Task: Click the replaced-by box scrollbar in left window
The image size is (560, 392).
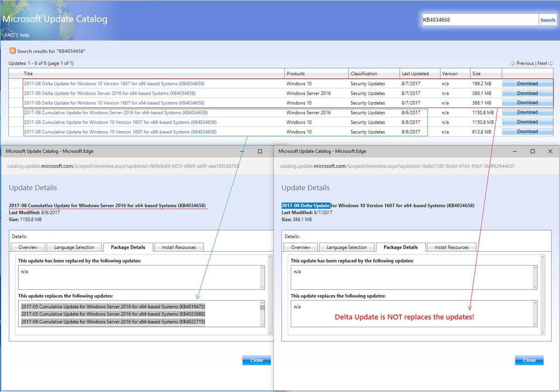Action: (262, 277)
